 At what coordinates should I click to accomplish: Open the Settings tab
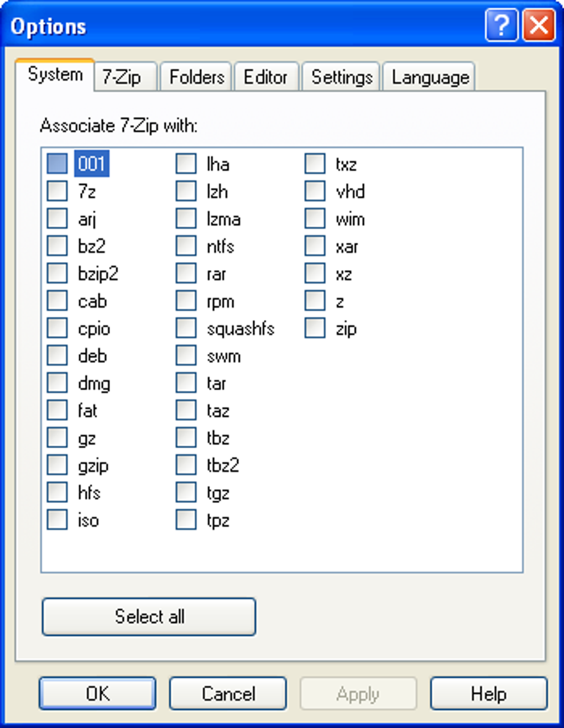[342, 77]
